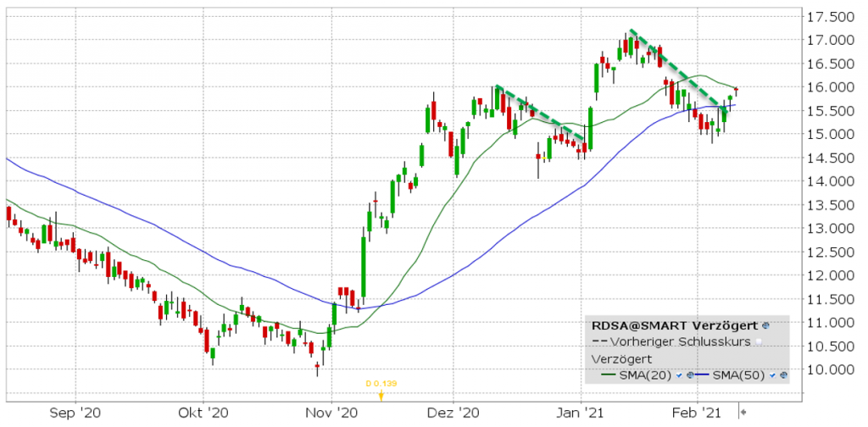The width and height of the screenshot is (868, 427).
Task: Click the standalone Verzögert legend text
Action: 621,359
